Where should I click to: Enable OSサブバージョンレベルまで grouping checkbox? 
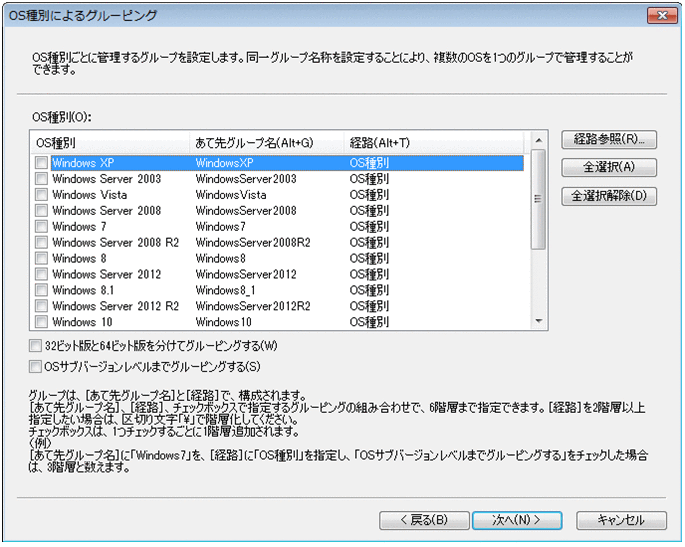[35, 366]
